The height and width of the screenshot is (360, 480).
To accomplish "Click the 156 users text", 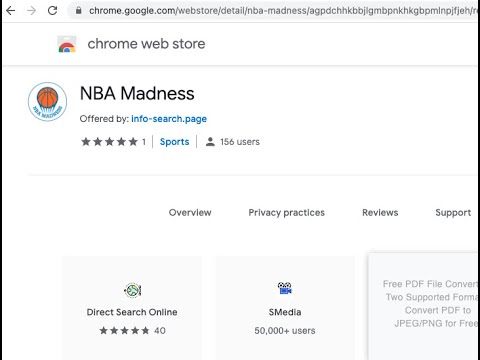I will (240, 142).
